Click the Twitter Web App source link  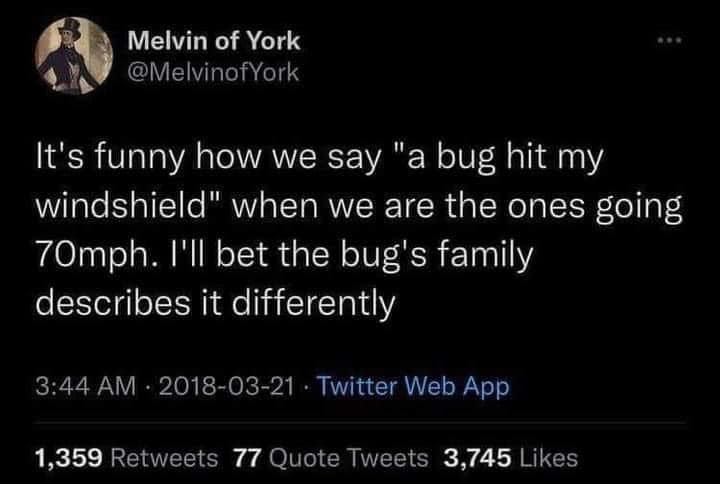414,387
